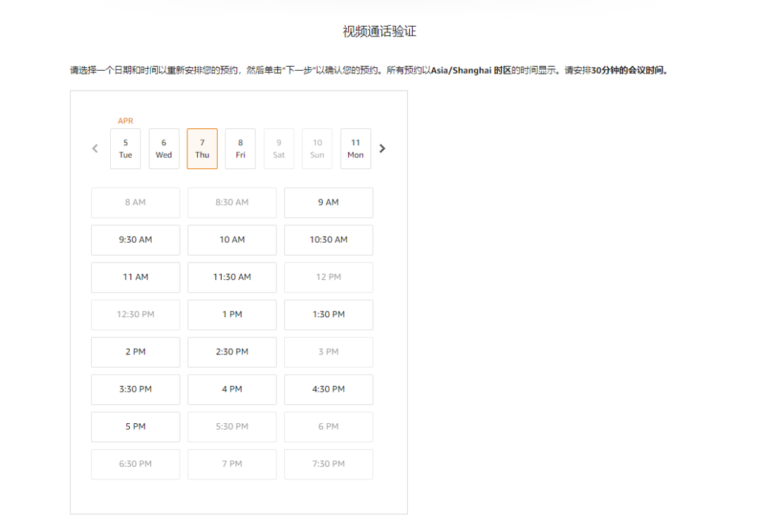Pick the 2:30 PM time slot

[x=232, y=352]
